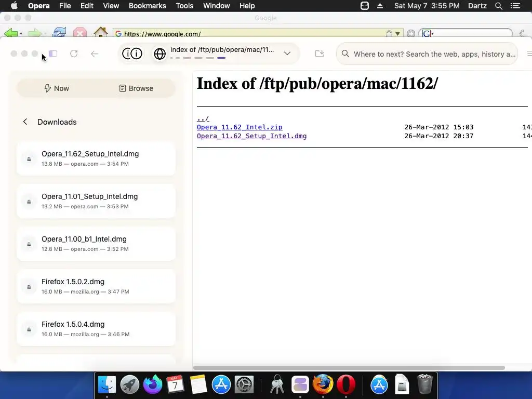Download Opera_11.62_Intel.zip link
The height and width of the screenshot is (399, 532).
(x=240, y=127)
